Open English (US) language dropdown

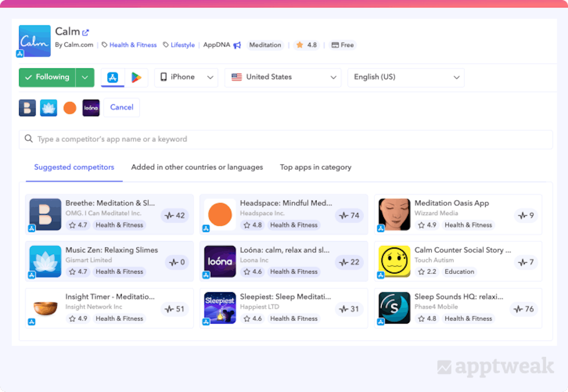(x=406, y=78)
